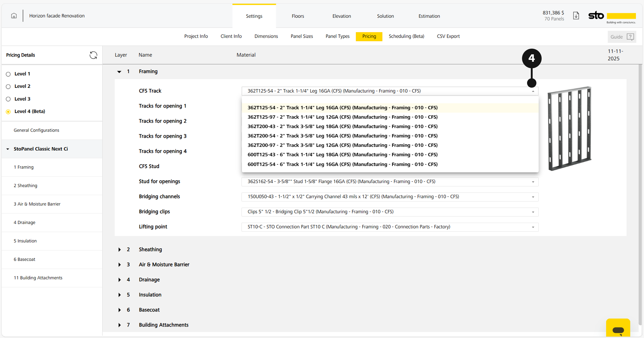This screenshot has width=644, height=338.
Task: Click the 831,386 $ total price
Action: 553,13
